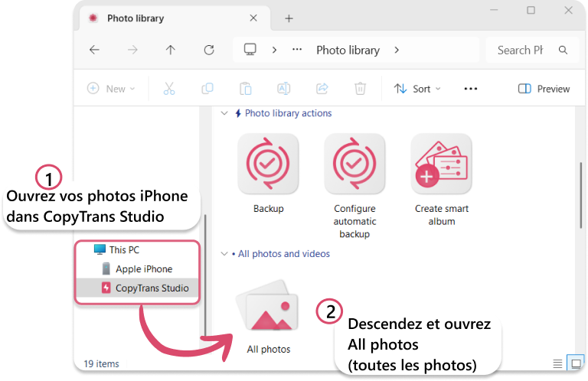The height and width of the screenshot is (381, 588).
Task: Open the Sort dropdown menu
Action: click(417, 89)
